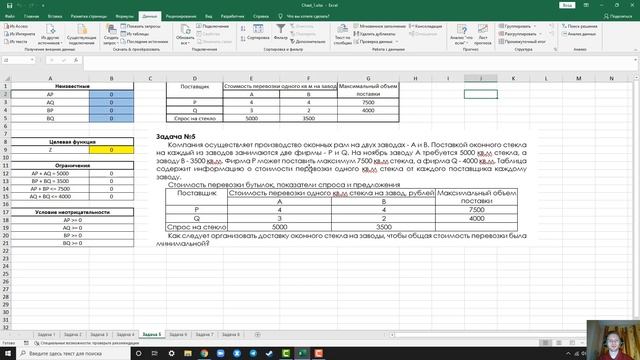Open Windows Start menu
640x360 pixels.
pos(8,353)
